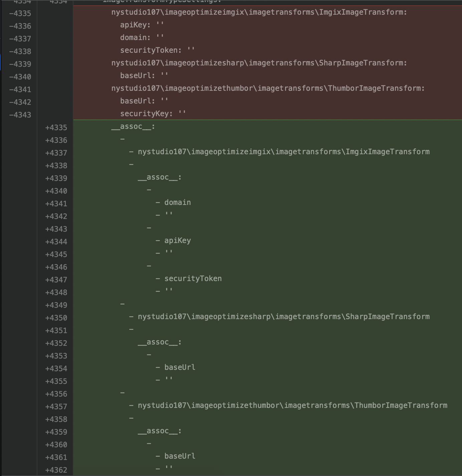Click added line number +4361
The image size is (462, 476).
coord(56,458)
